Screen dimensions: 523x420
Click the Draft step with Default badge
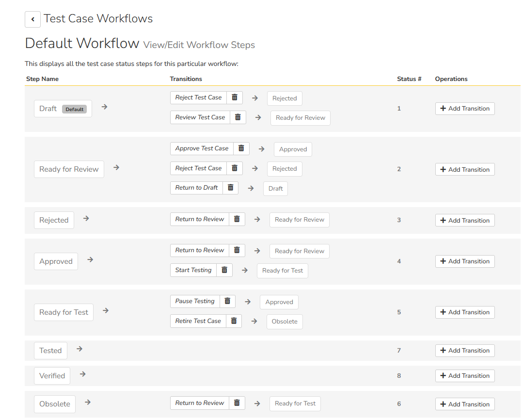pyautogui.click(x=48, y=109)
